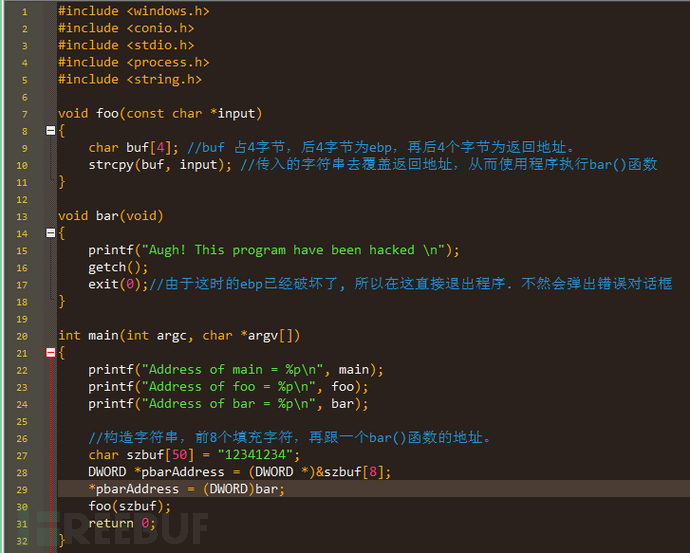
Task: Click the comment on line 26
Action: pos(290,438)
